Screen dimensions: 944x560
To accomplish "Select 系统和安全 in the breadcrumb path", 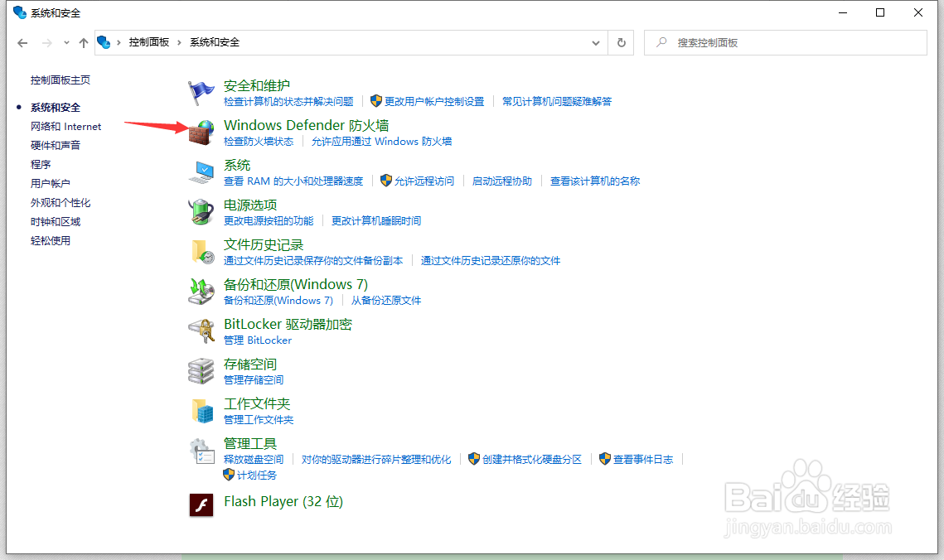I will [215, 42].
